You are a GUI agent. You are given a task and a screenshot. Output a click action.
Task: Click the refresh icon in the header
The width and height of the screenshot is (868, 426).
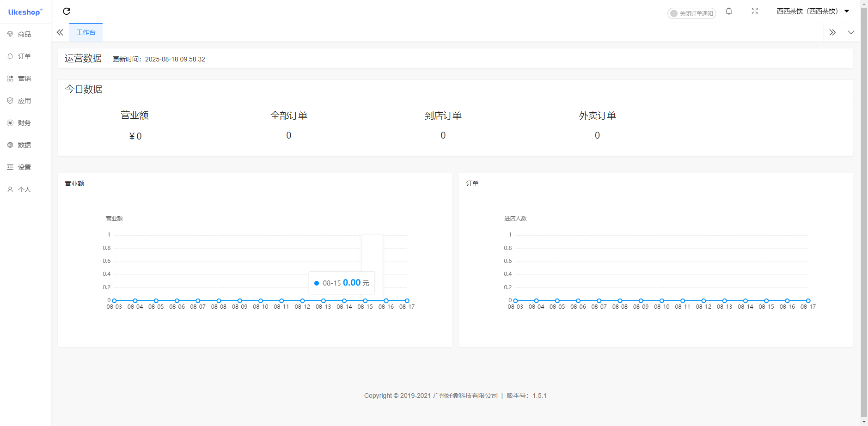tap(67, 11)
